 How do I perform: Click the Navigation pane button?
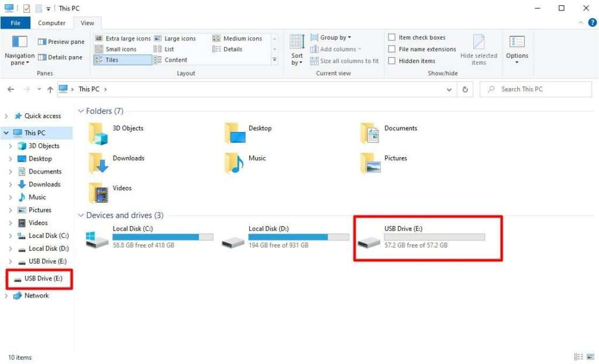click(19, 50)
